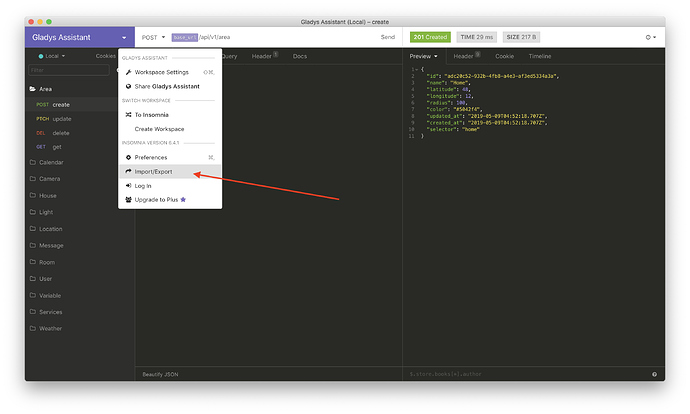Focus the response JSONPath filter field
Viewport: 690px width, 414px height.
(x=526, y=374)
